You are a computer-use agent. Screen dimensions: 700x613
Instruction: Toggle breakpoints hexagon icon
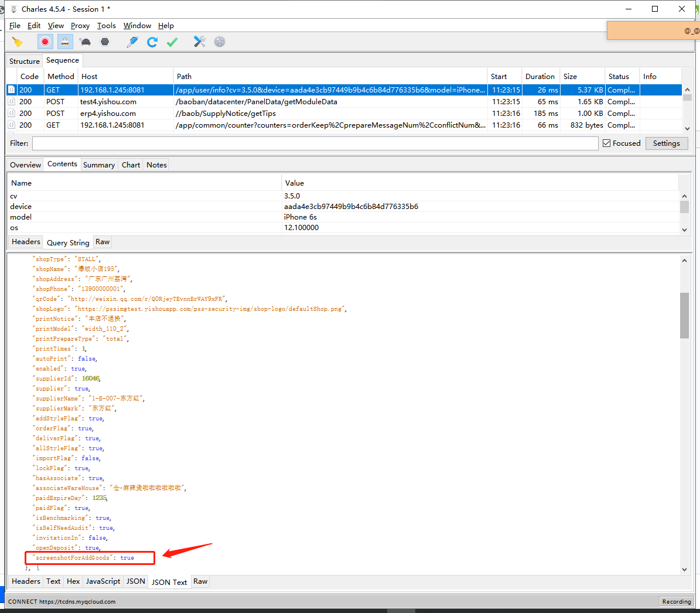[105, 42]
